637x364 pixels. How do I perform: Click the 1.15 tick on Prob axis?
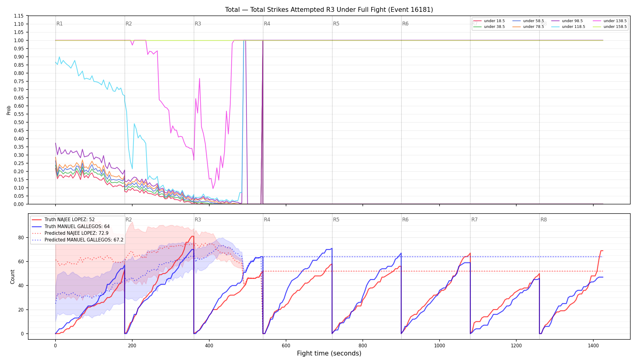(19, 16)
